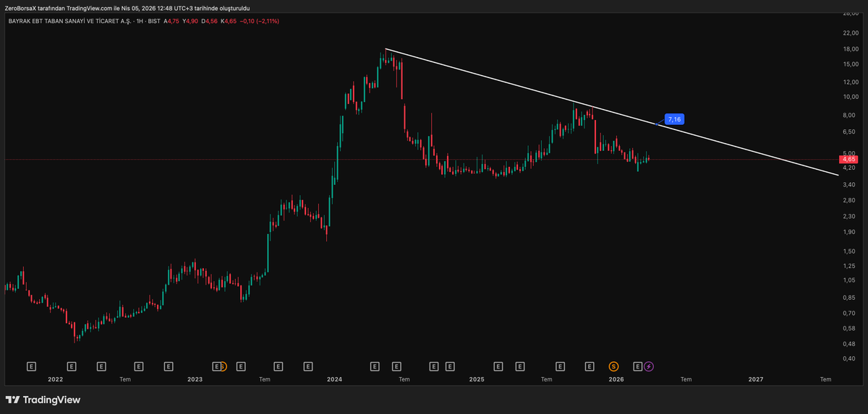This screenshot has height=414, width=868.
Task: Click the 0,70 price axis label
Action: click(849, 314)
